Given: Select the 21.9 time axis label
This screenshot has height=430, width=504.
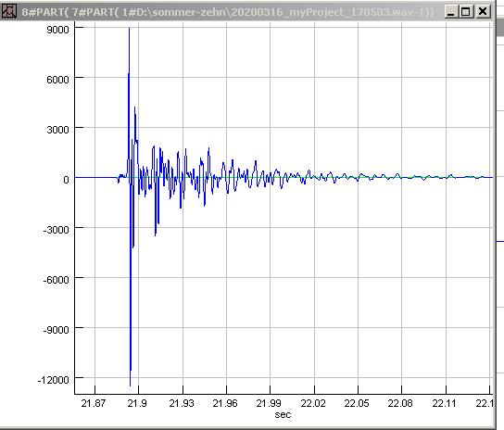Looking at the screenshot, I should [137, 403].
